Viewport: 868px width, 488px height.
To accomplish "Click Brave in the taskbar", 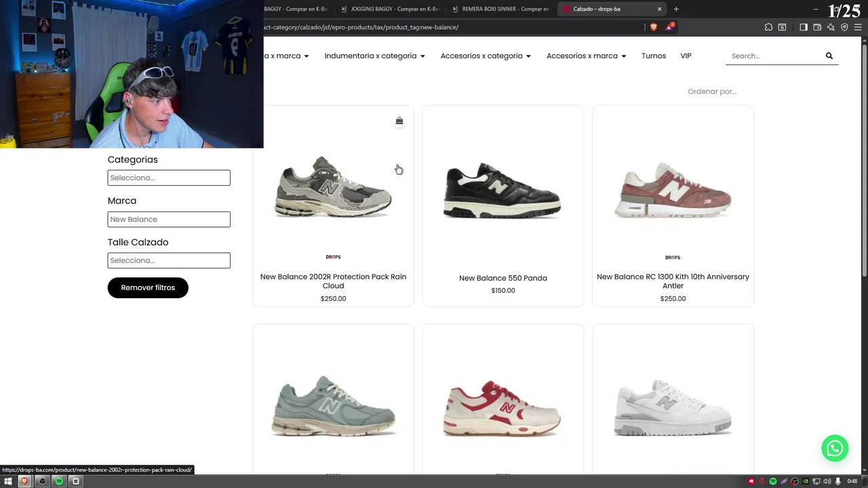I will click(x=25, y=481).
